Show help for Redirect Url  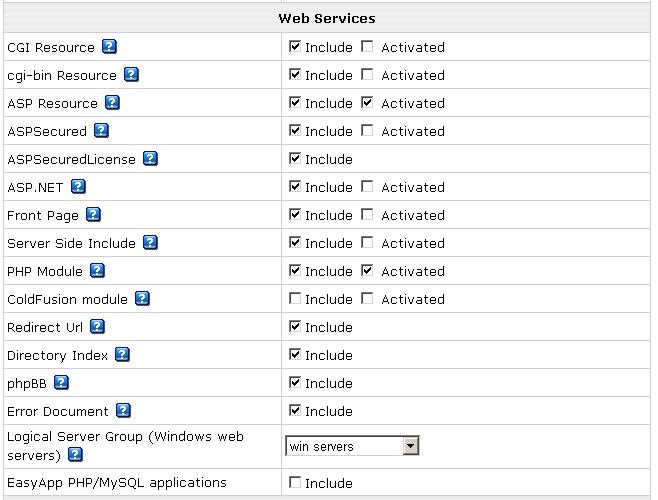pyautogui.click(x=97, y=327)
